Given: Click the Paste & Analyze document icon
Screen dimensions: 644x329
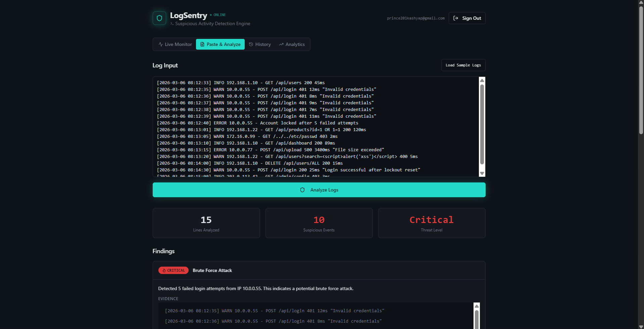Looking at the screenshot, I should [202, 44].
